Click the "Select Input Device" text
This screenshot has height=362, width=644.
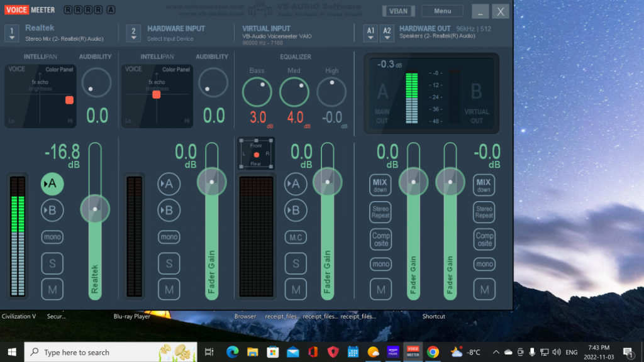tap(170, 39)
